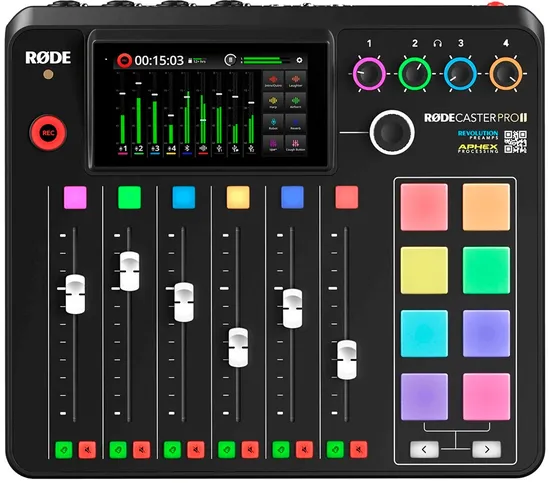Hit the cyan SMART pad

coord(424,333)
